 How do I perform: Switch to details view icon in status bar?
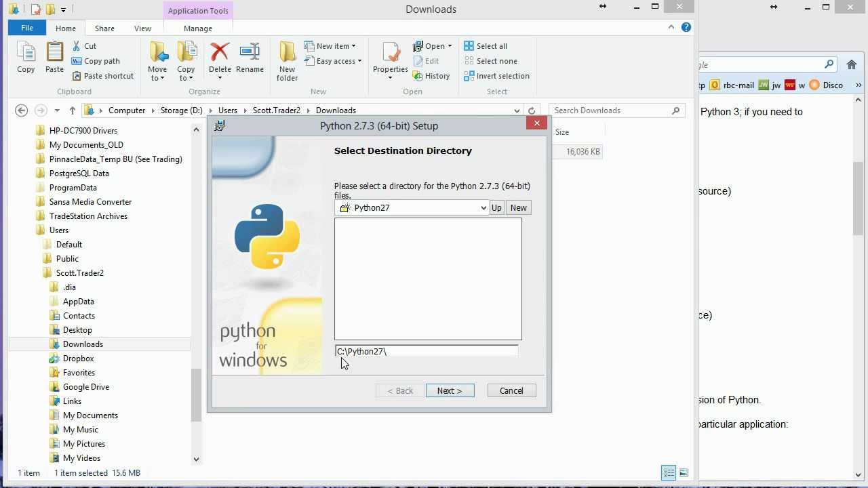[669, 473]
